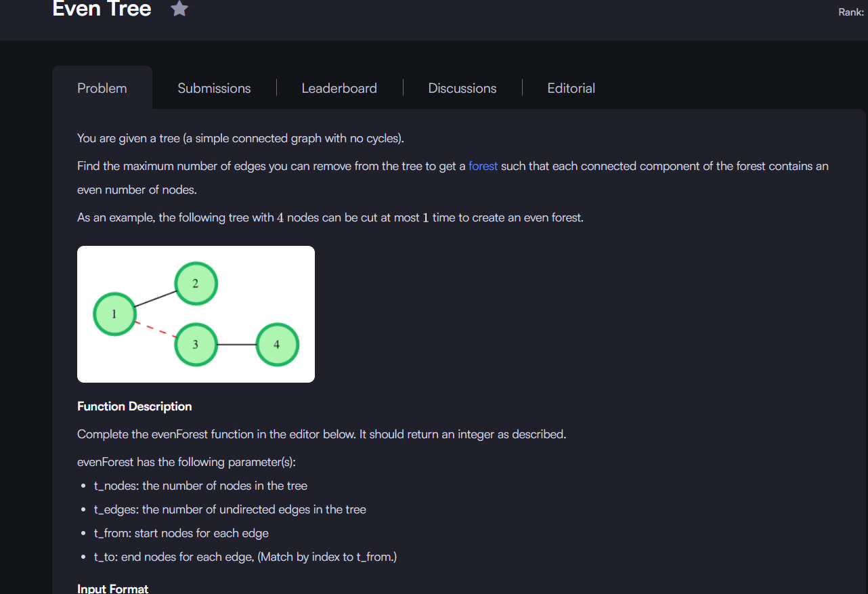Click the Input Format heading

click(112, 589)
